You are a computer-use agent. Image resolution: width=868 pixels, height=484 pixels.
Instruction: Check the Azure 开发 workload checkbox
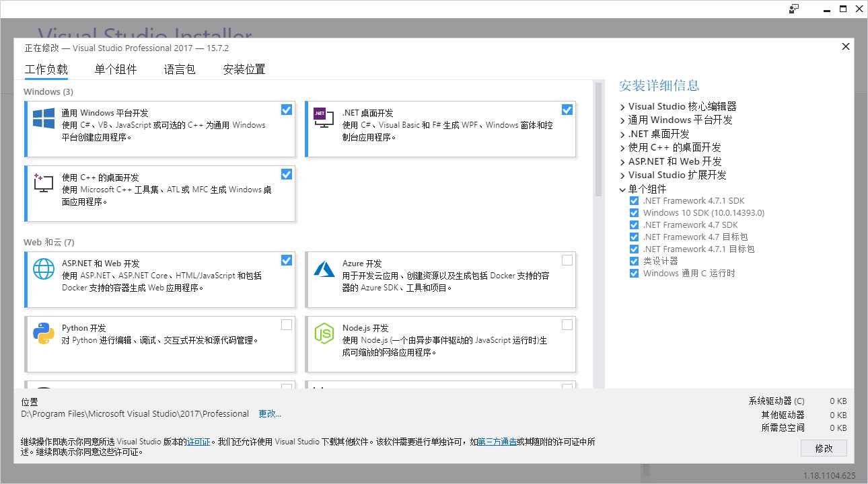click(567, 259)
